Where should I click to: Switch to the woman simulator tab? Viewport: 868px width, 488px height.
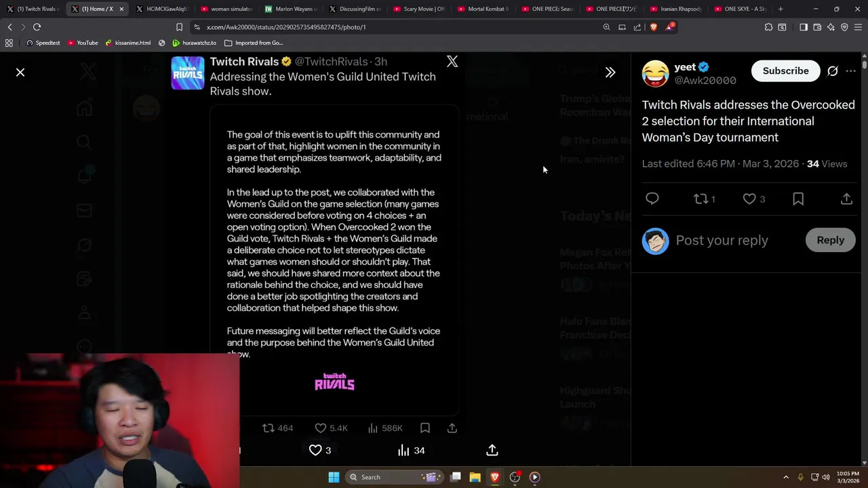click(227, 9)
